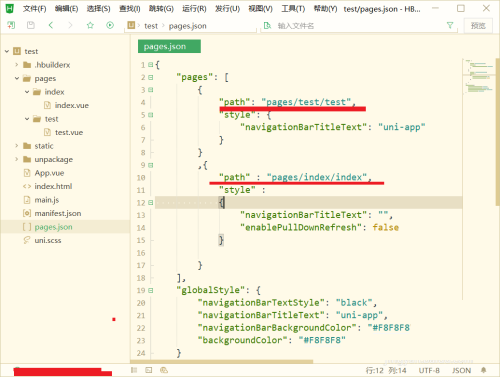Fold the block at line 5
500x377 pixels.
click(151, 115)
